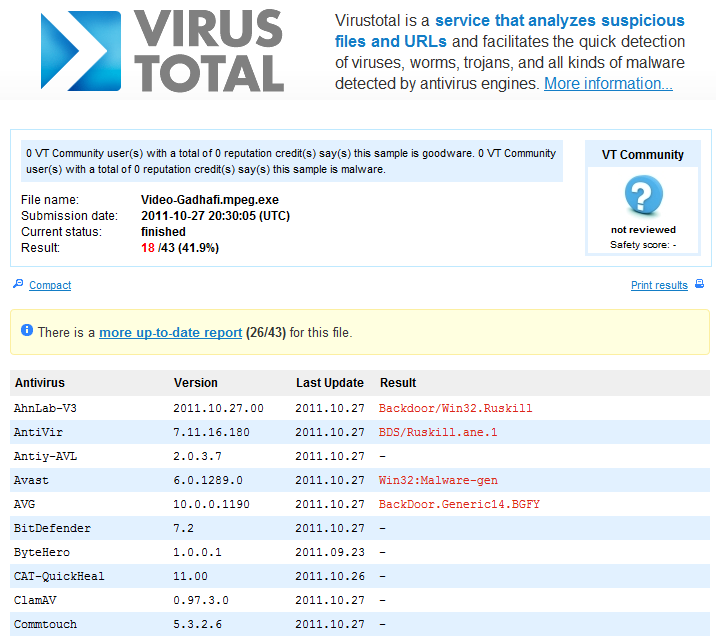The image size is (716, 637).
Task: Select the AVG row name
Action: (24, 504)
